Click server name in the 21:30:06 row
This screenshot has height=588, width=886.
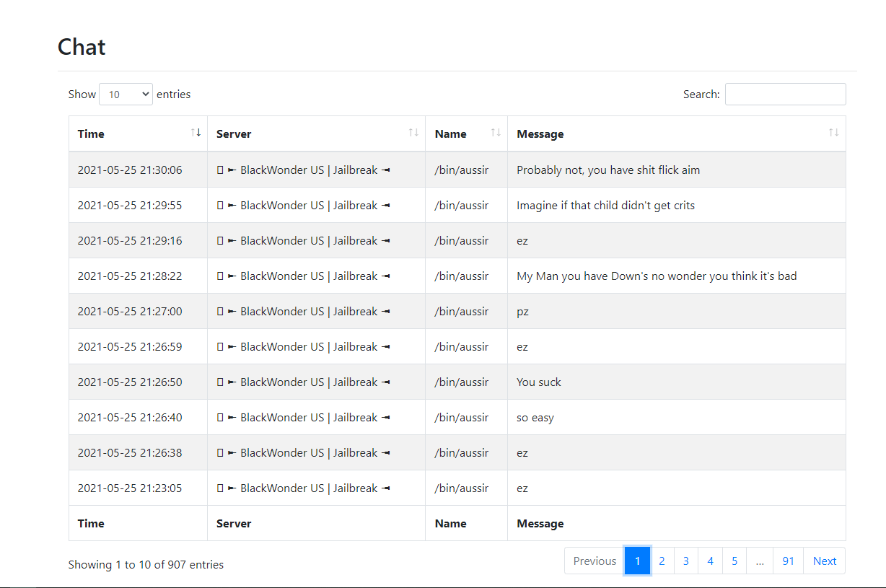tap(304, 170)
